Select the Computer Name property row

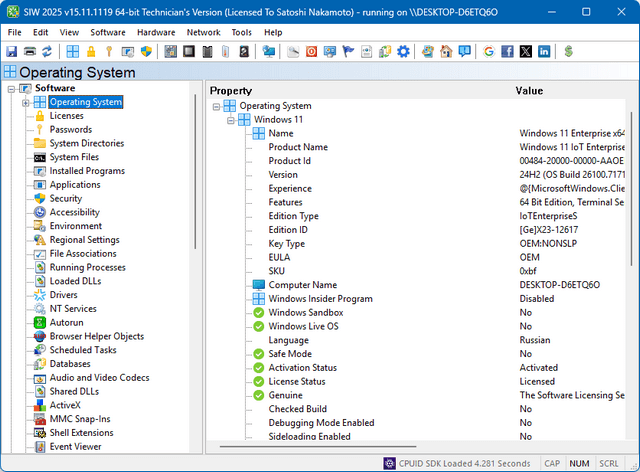click(x=302, y=285)
